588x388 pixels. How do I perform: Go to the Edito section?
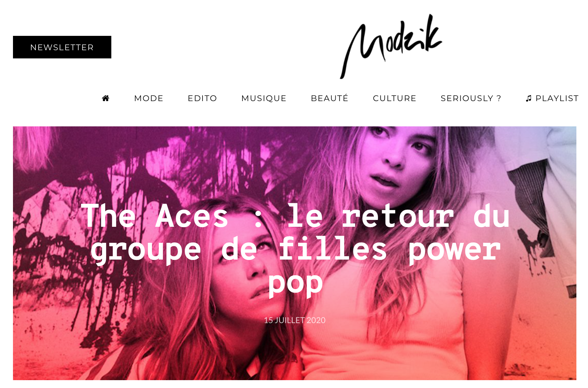click(202, 98)
